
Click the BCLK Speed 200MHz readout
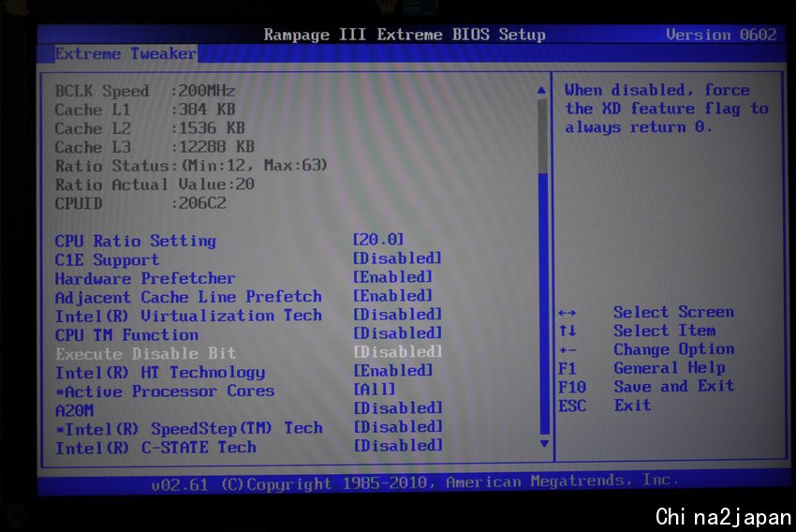[144, 91]
